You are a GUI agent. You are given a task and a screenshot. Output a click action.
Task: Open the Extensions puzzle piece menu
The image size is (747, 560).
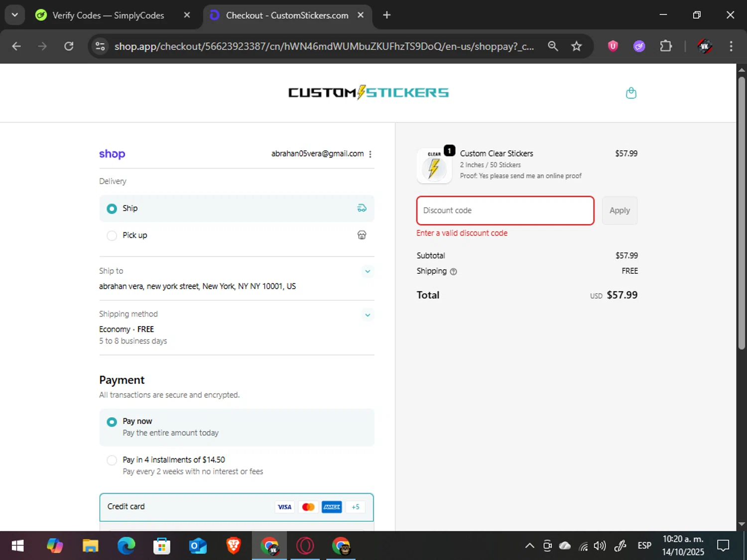click(666, 46)
